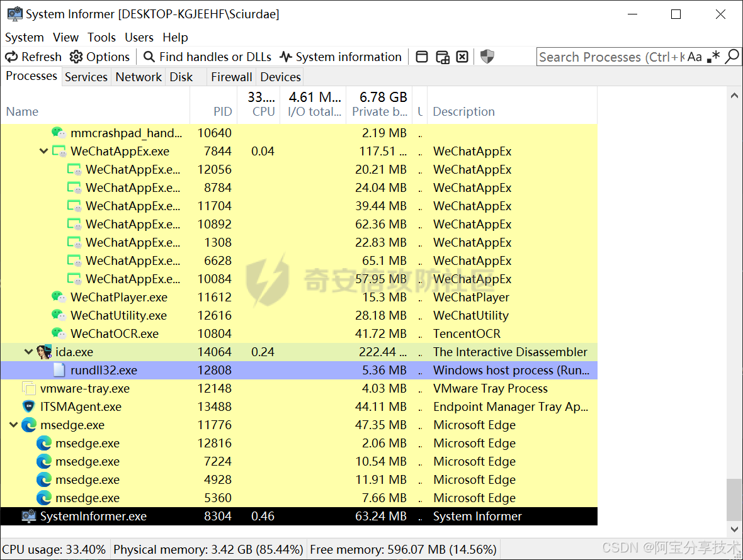Click the vertical scrollbar down arrow
743x560 pixels.
point(734,529)
